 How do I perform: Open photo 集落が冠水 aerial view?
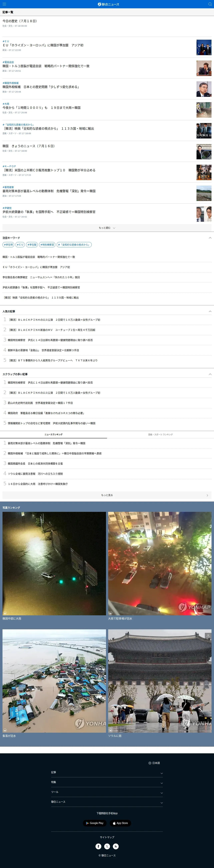pyautogui.click(x=54, y=681)
